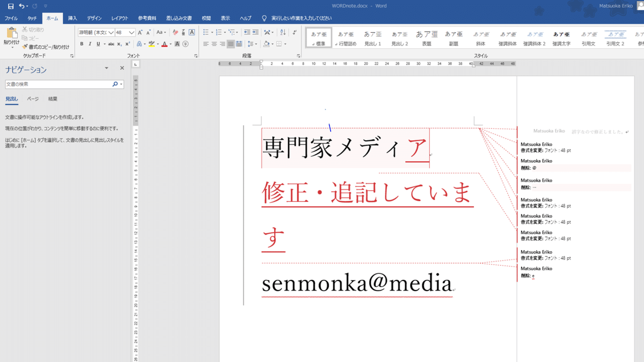Switch to the Results (結果) tab in Navigation
The height and width of the screenshot is (362, 644).
[53, 99]
